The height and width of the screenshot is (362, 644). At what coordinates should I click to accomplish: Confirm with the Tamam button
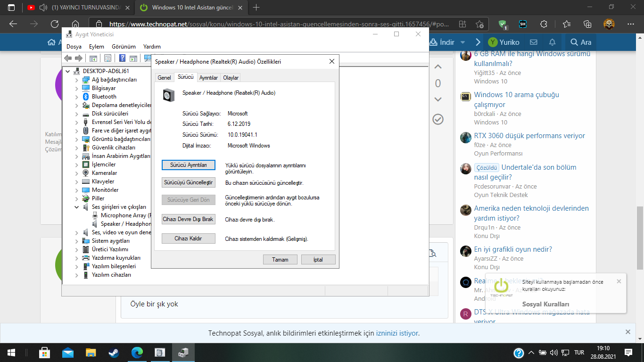[x=280, y=260]
